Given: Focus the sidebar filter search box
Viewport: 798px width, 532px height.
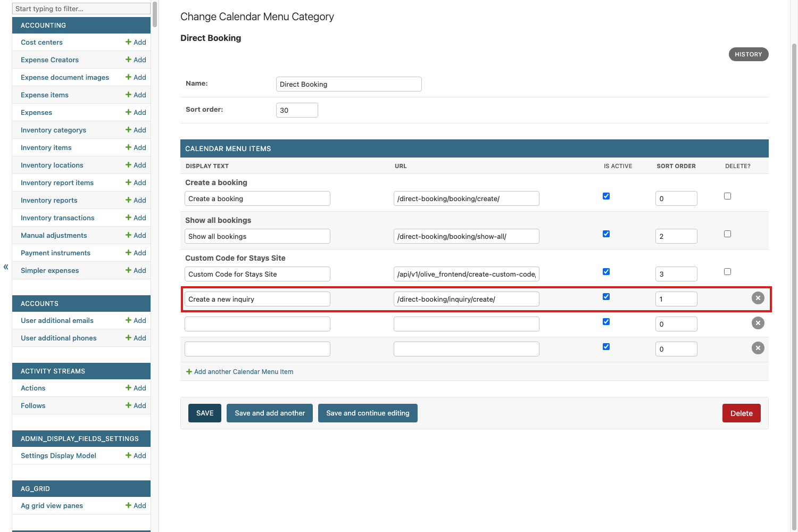Looking at the screenshot, I should (81, 9).
